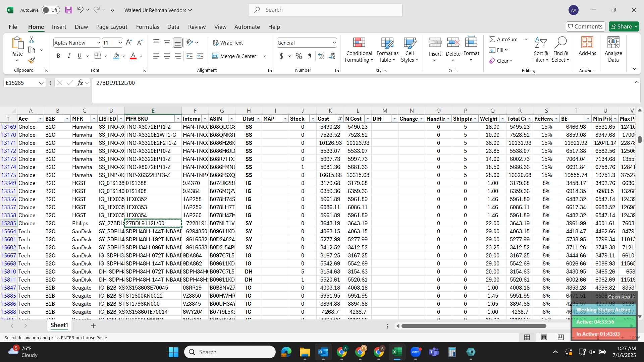The height and width of the screenshot is (362, 644).
Task: Click the Format Painter brush
Action: (x=32, y=60)
